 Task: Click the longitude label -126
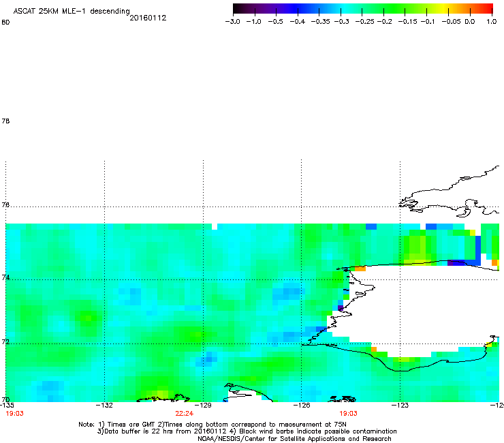pos(302,405)
